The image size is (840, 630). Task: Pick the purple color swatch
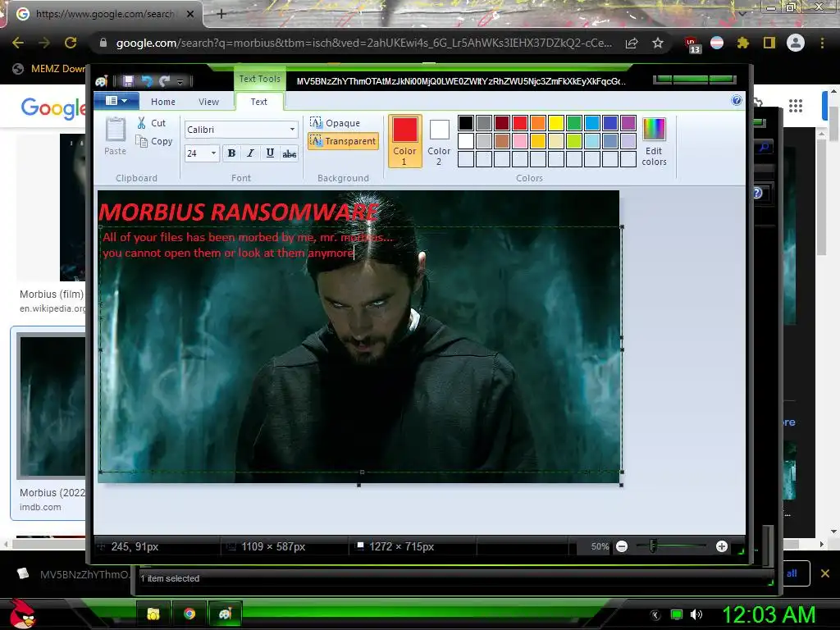point(628,123)
